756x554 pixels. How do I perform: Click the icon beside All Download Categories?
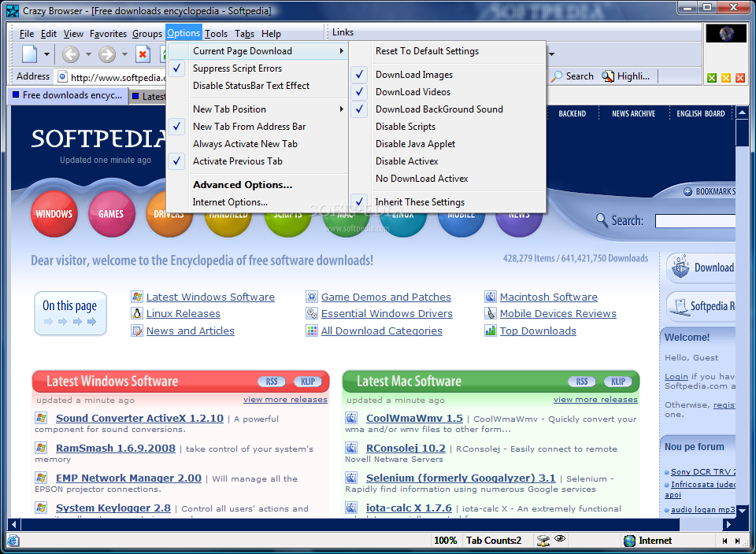pos(312,331)
